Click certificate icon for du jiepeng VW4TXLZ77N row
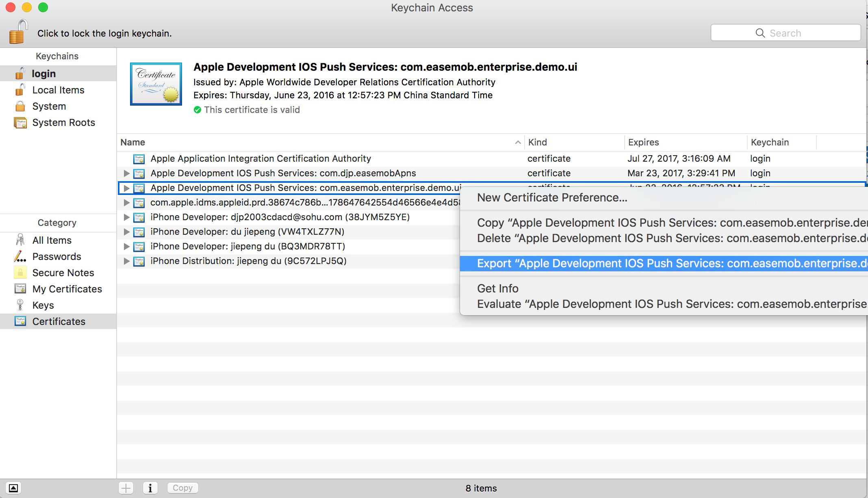This screenshot has width=868, height=498. (x=139, y=232)
